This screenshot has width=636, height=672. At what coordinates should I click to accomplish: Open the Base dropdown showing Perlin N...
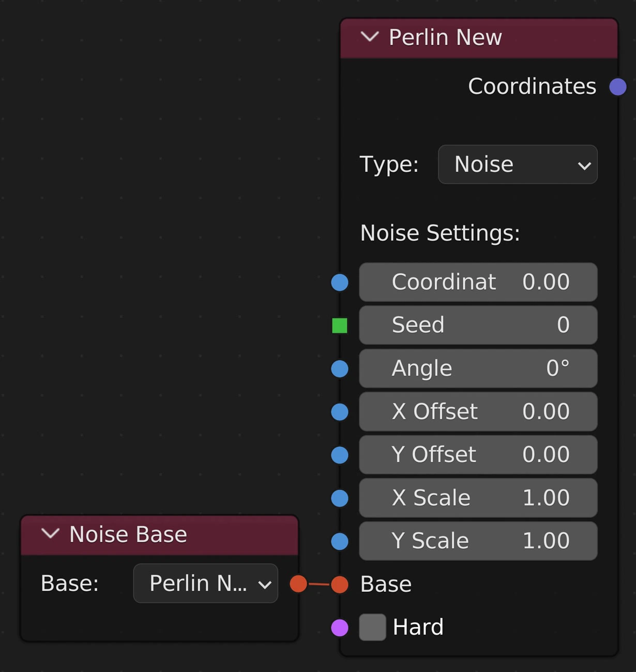pyautogui.click(x=205, y=584)
